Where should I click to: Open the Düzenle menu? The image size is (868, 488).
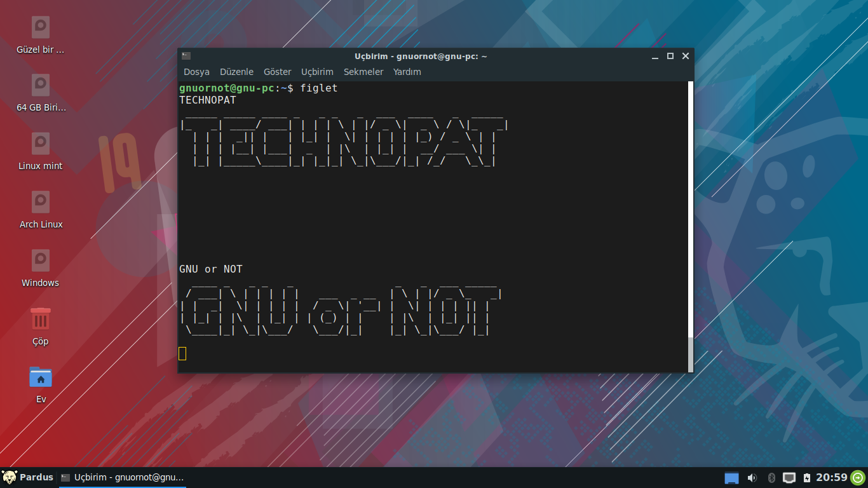[x=236, y=72]
